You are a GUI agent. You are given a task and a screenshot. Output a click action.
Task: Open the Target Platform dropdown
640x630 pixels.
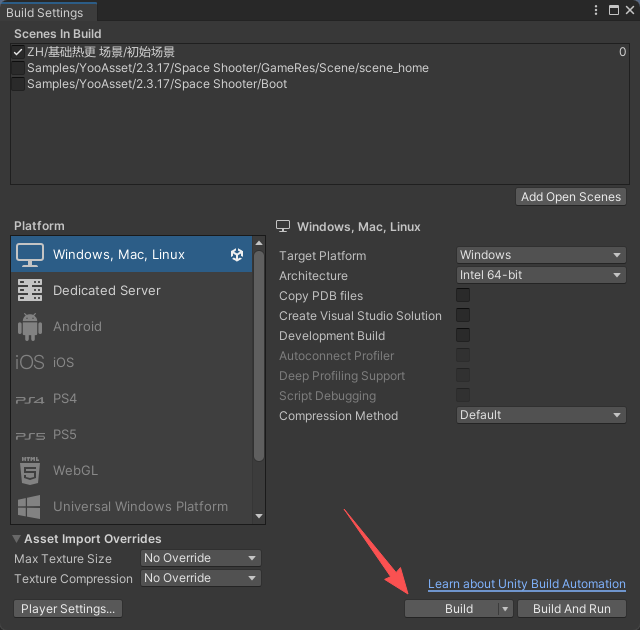point(541,255)
